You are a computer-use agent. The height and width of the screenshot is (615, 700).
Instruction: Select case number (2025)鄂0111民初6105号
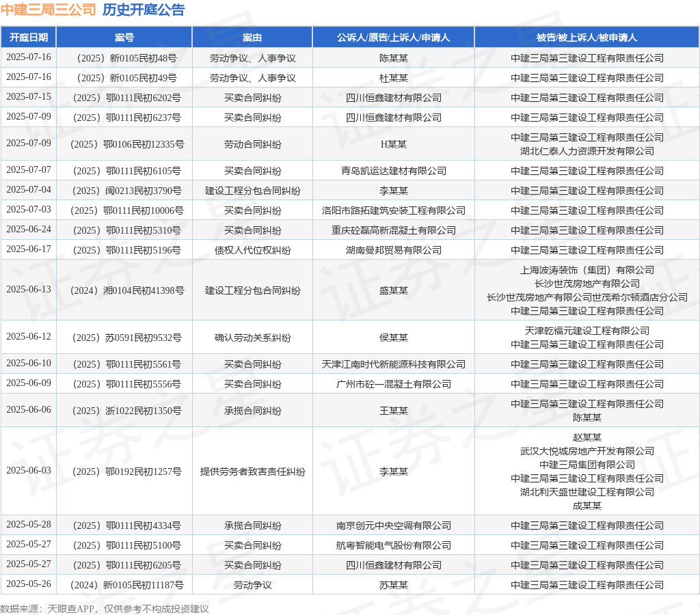[x=126, y=170]
